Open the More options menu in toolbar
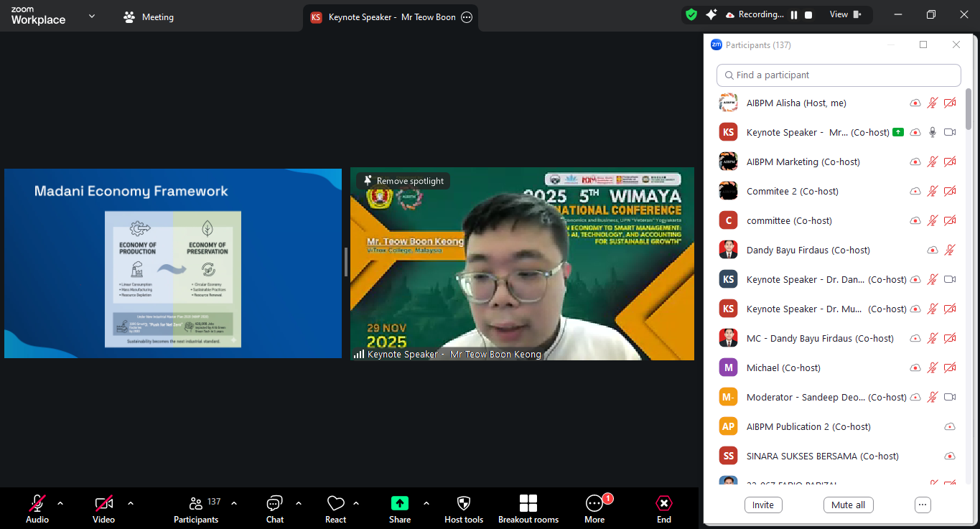The height and width of the screenshot is (529, 980). point(594,504)
